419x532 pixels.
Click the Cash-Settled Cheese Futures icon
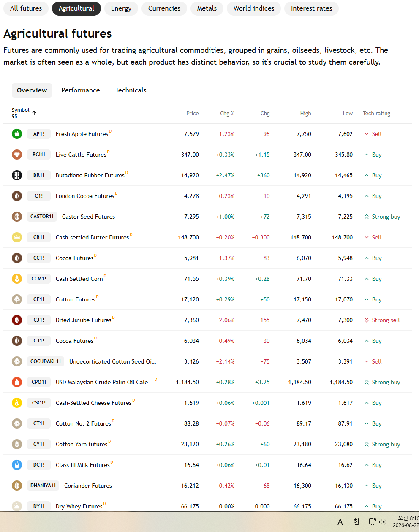click(x=17, y=403)
